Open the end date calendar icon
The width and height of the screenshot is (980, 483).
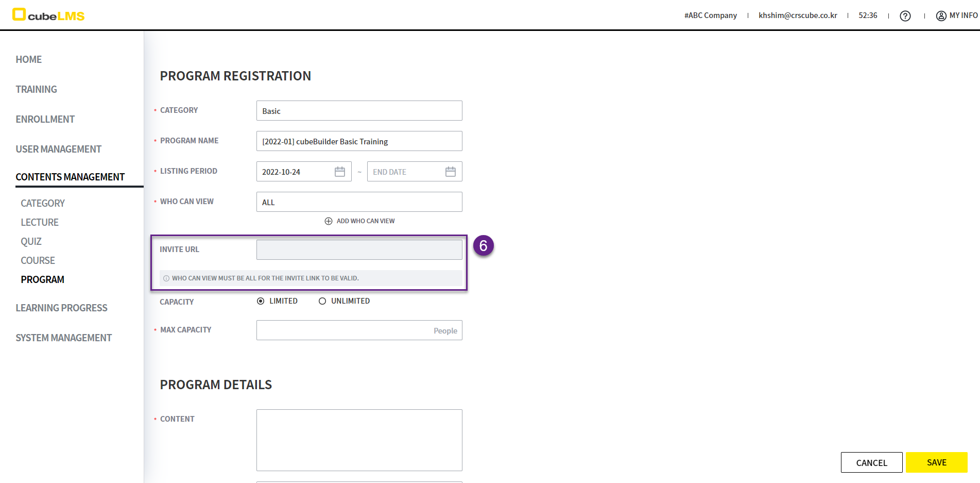(x=451, y=172)
